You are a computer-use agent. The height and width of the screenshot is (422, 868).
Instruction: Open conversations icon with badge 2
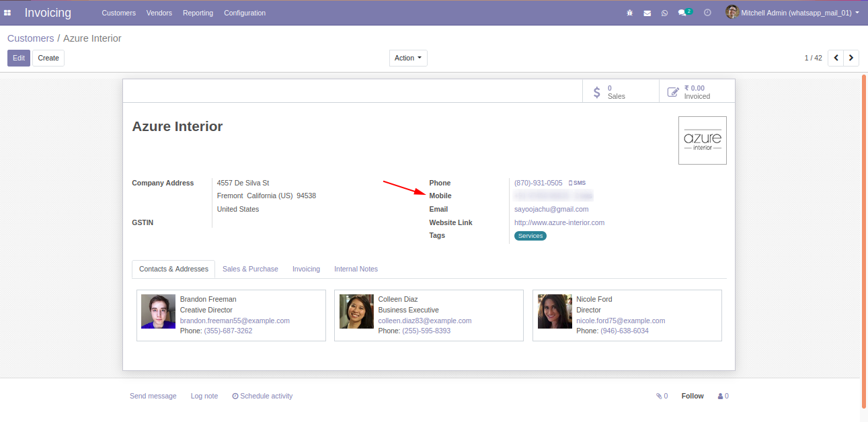[685, 13]
